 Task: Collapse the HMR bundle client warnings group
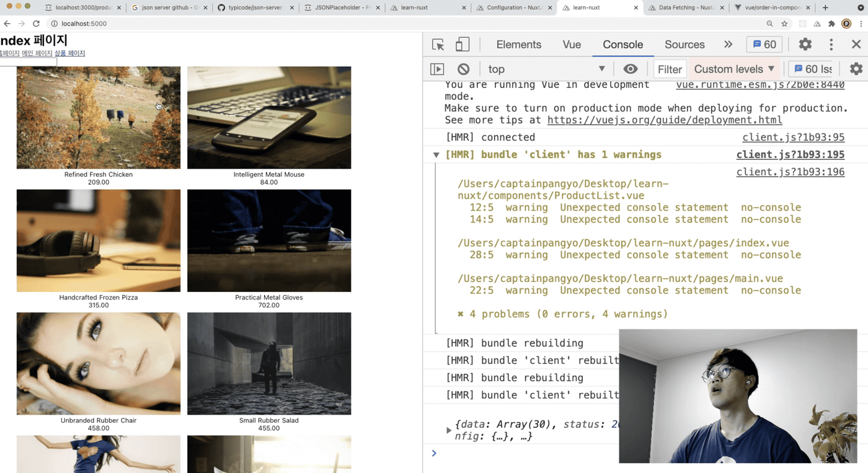point(436,155)
